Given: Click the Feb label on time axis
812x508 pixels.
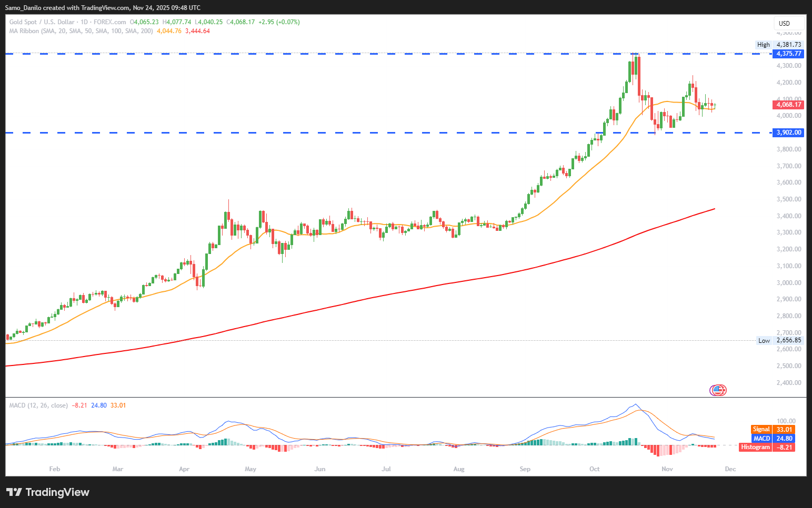Looking at the screenshot, I should (54, 469).
